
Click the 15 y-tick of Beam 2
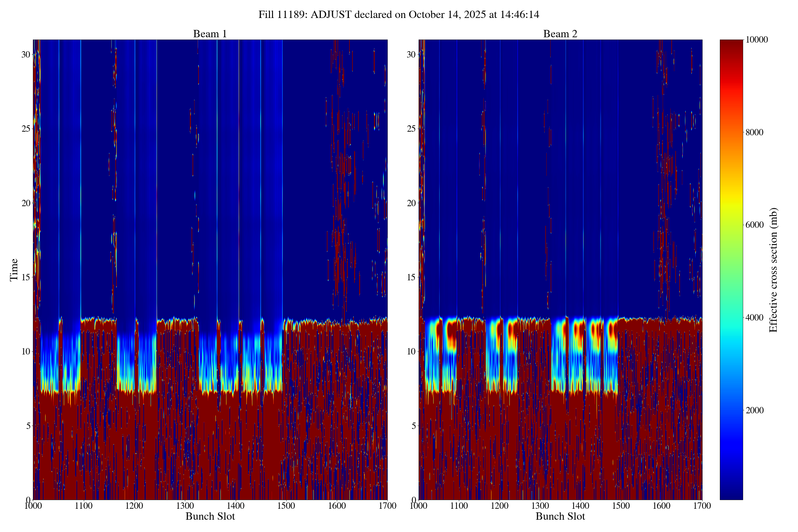click(x=411, y=277)
